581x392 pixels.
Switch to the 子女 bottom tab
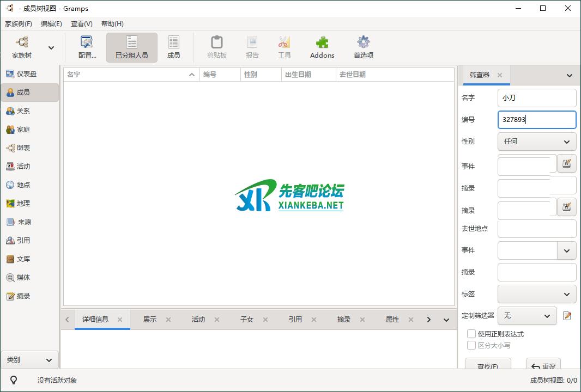point(247,320)
